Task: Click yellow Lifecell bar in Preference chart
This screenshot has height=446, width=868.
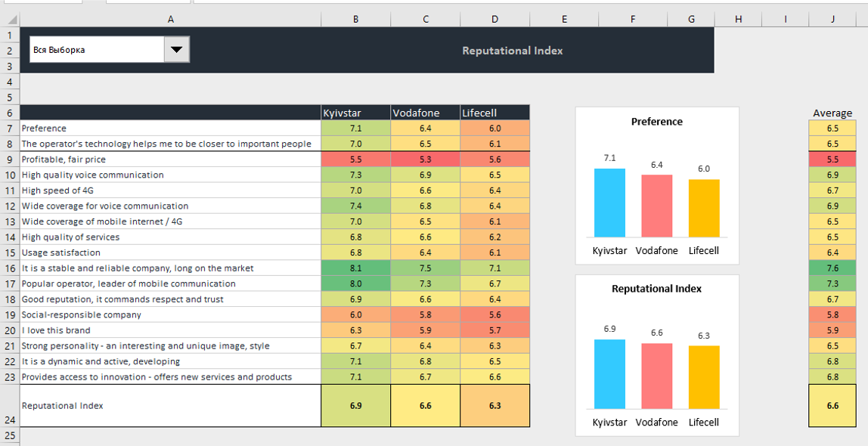Action: pos(704,208)
